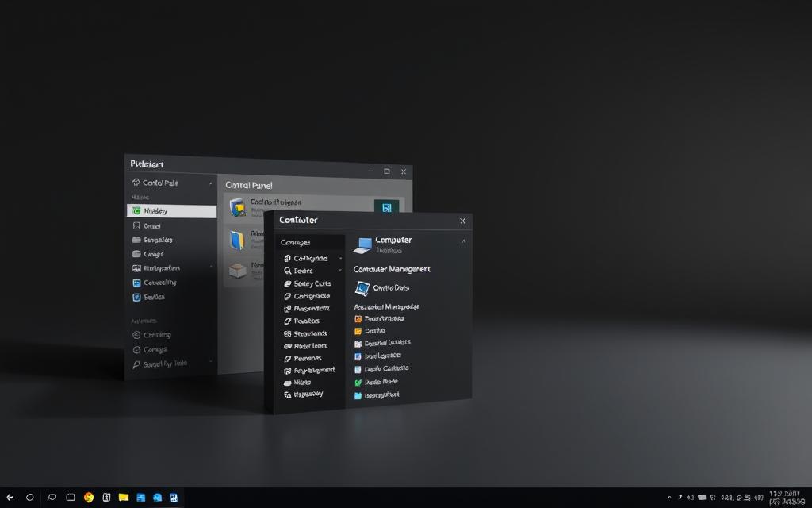Open the monitor icon item under Computer Management
The image size is (812, 508).
(x=362, y=288)
